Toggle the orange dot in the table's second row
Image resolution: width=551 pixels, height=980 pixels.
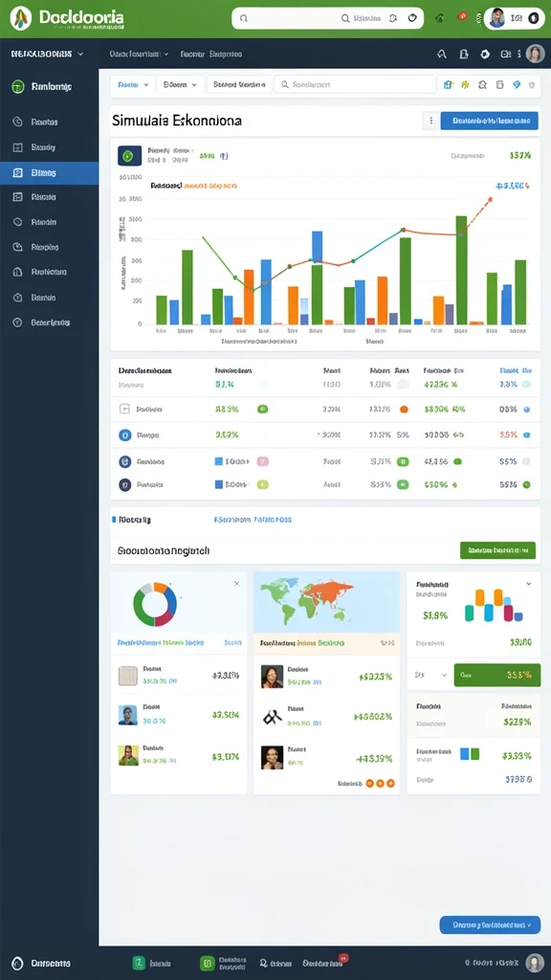click(404, 410)
